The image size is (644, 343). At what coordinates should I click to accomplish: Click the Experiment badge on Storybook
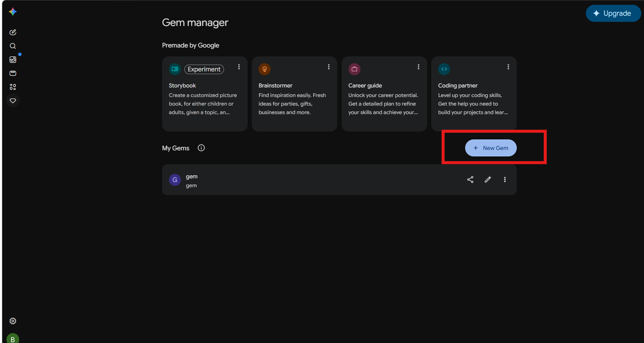(x=204, y=69)
